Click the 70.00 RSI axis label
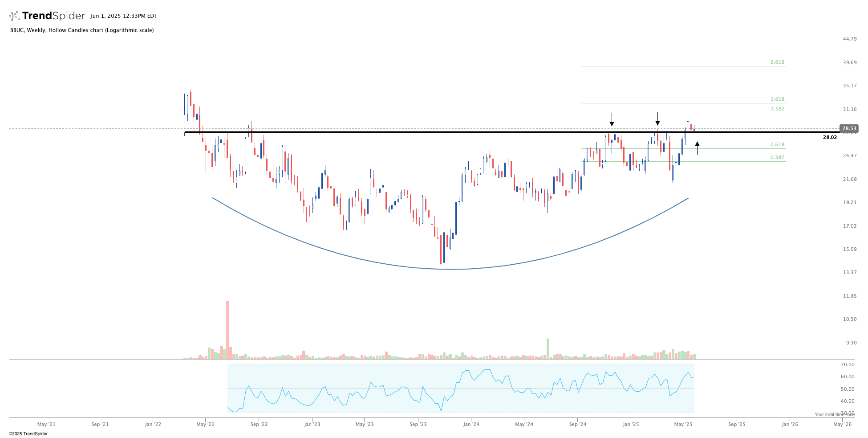This screenshot has width=868, height=438. point(847,365)
